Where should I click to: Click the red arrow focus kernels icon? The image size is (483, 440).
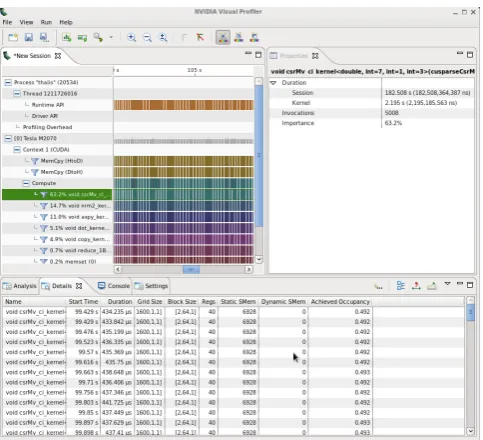[x=200, y=37]
